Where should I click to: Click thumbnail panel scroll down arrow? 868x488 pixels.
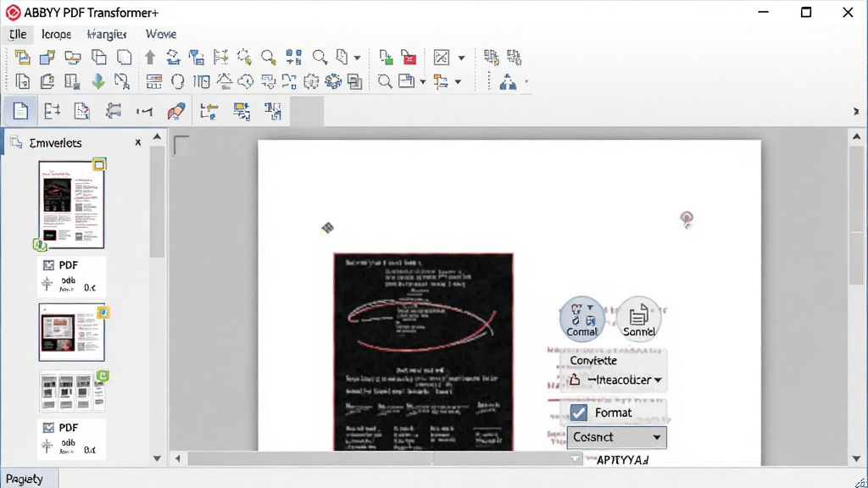pos(157,458)
